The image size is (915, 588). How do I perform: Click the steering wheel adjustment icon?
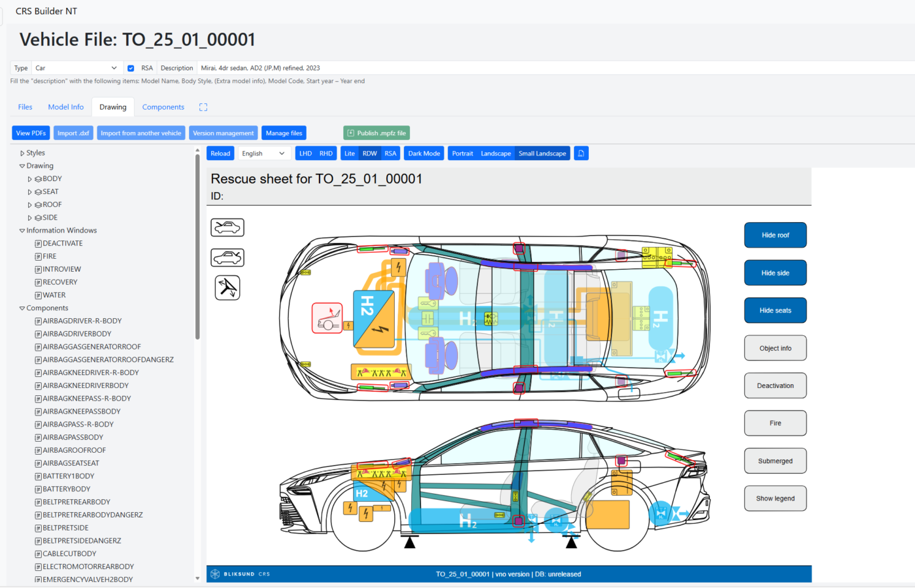coord(227,287)
